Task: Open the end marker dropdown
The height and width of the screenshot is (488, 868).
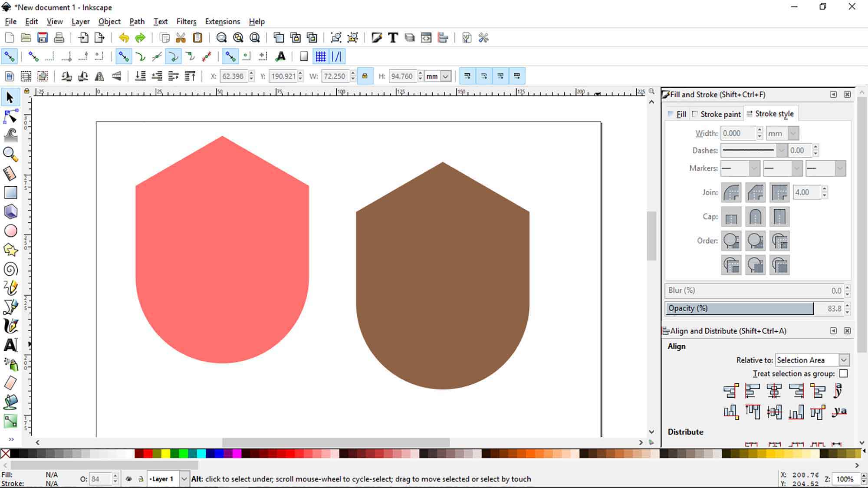Action: (x=840, y=168)
